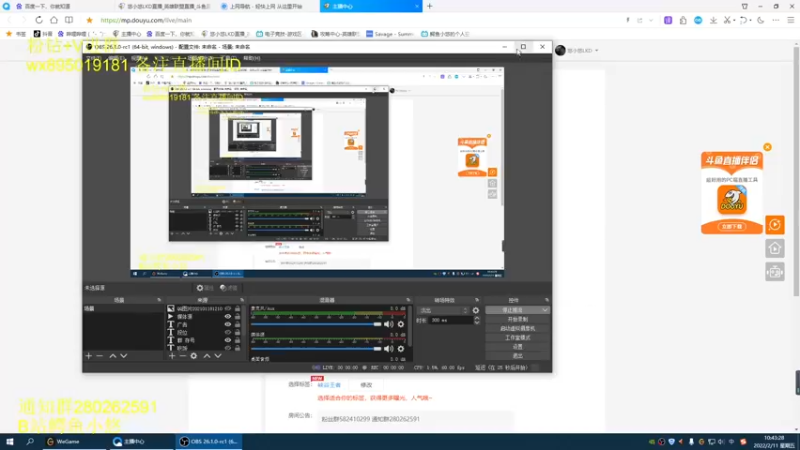Reload the browser page
The height and width of the screenshot is (450, 800).
[x=39, y=20]
